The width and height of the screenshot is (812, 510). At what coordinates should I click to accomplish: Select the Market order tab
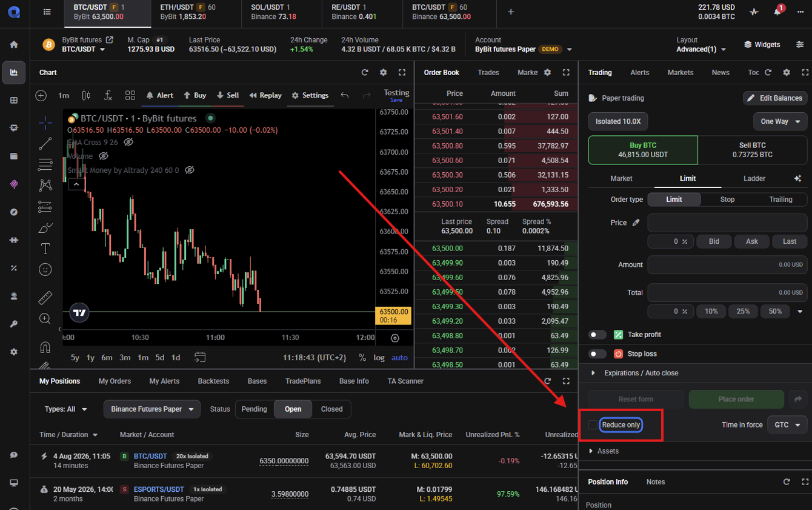click(621, 178)
